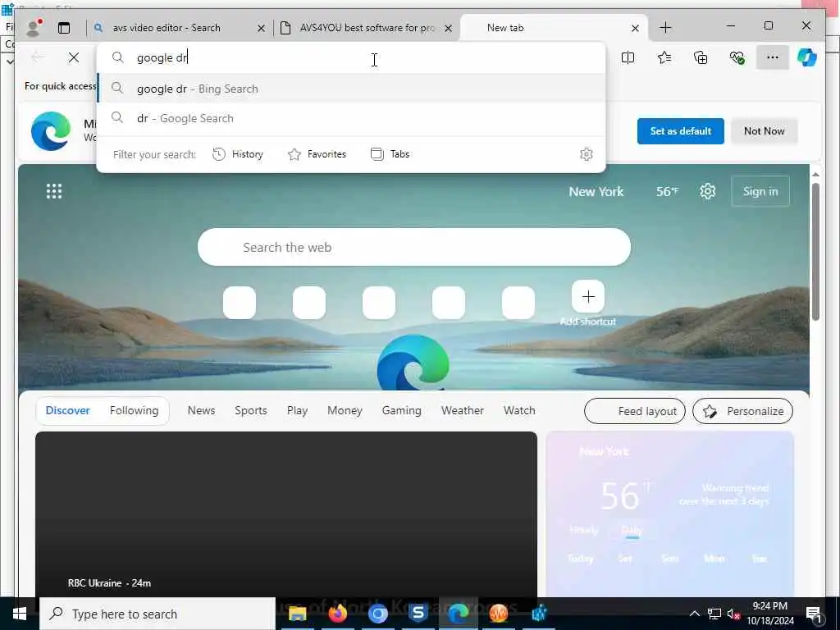840x630 pixels.
Task: Show hidden system tray icons
Action: click(694, 614)
